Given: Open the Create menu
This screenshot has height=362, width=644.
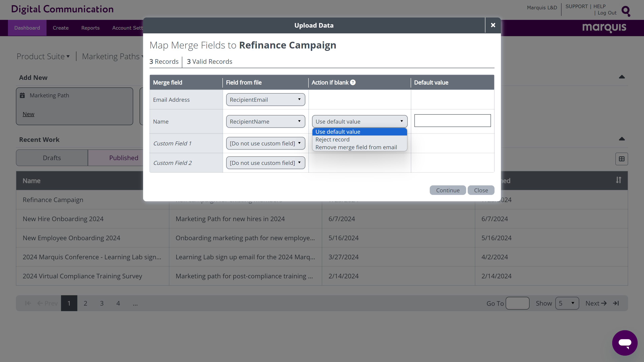Looking at the screenshot, I should click(x=60, y=28).
